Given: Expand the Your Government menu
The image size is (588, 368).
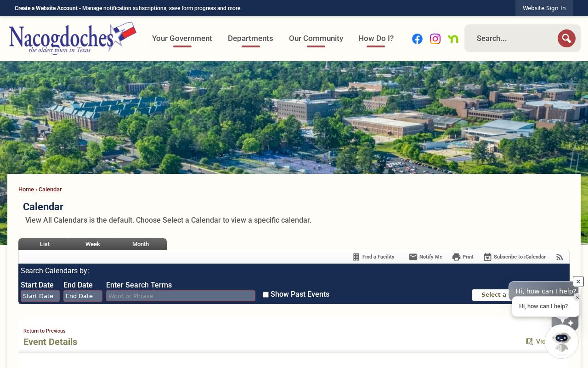Looking at the screenshot, I should click(182, 39).
